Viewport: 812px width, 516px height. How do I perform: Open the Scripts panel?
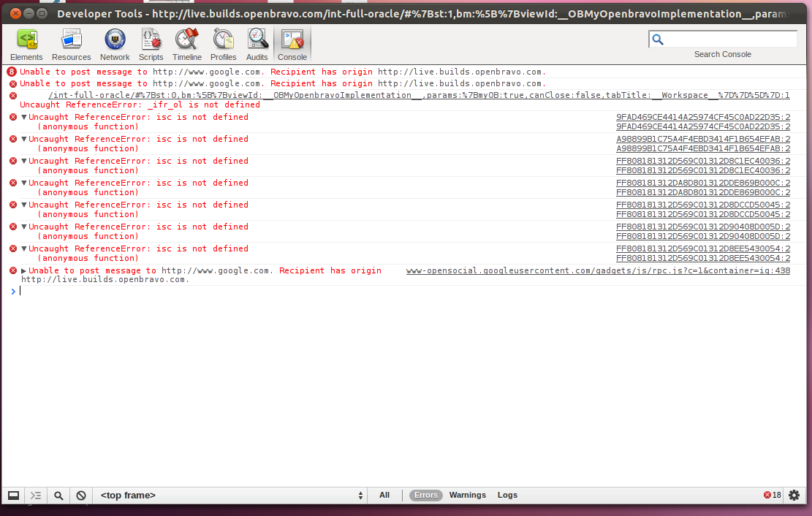(x=151, y=45)
